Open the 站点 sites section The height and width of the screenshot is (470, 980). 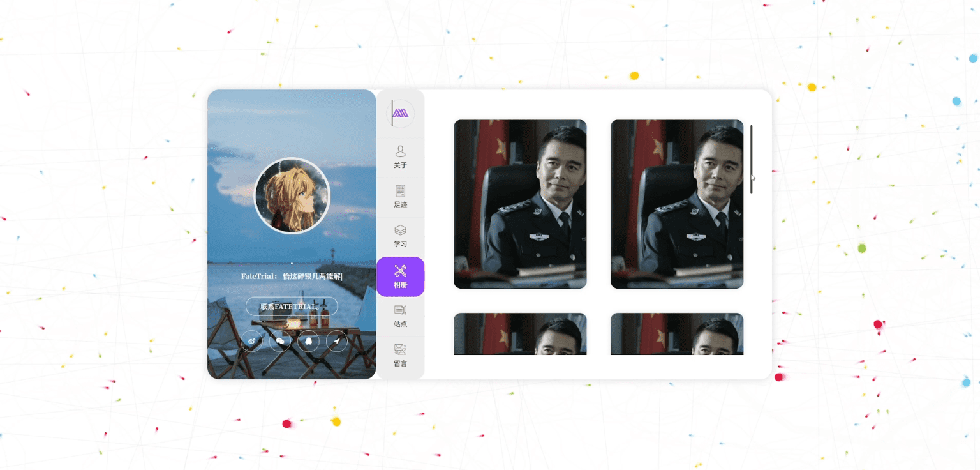[x=400, y=316]
